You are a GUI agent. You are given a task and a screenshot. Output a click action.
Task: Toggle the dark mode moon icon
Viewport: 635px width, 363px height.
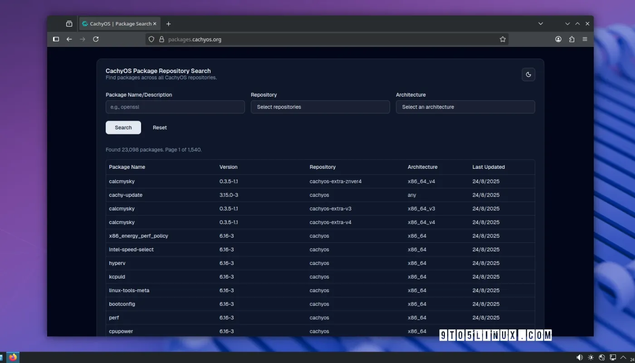pos(528,75)
